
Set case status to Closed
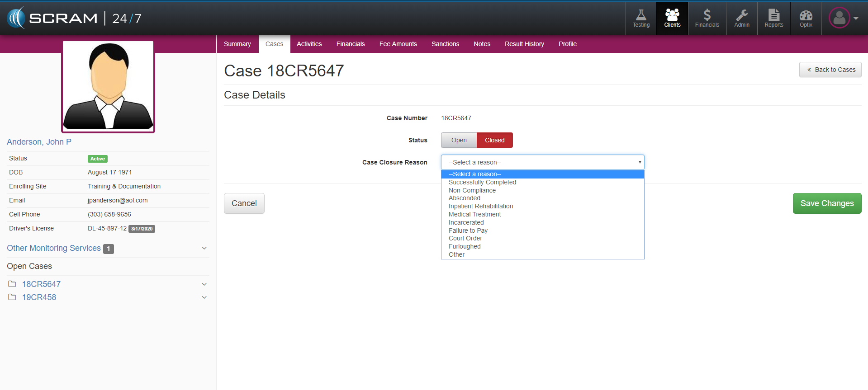click(494, 140)
